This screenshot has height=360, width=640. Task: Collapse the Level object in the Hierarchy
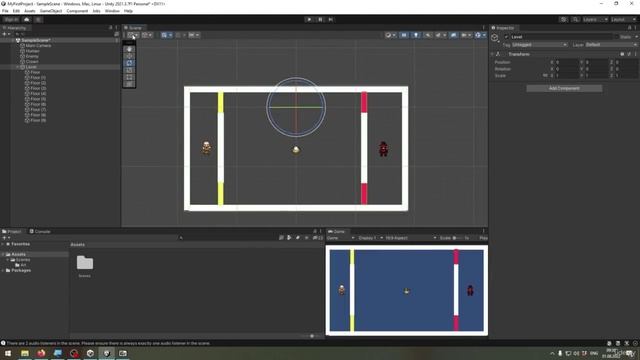[17, 67]
